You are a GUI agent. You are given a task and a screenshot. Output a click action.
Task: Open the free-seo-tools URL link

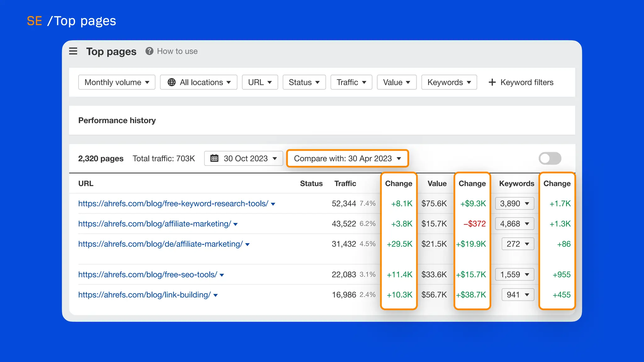tap(148, 275)
